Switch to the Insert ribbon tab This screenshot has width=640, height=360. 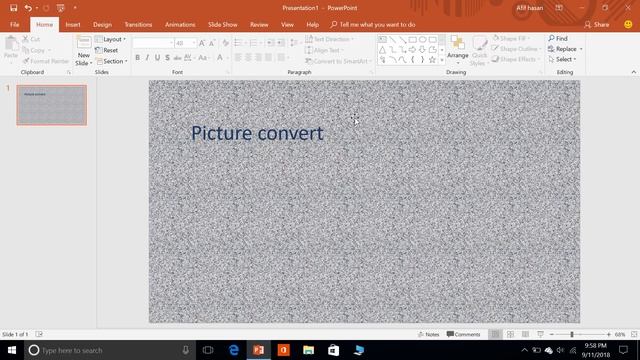pyautogui.click(x=73, y=24)
